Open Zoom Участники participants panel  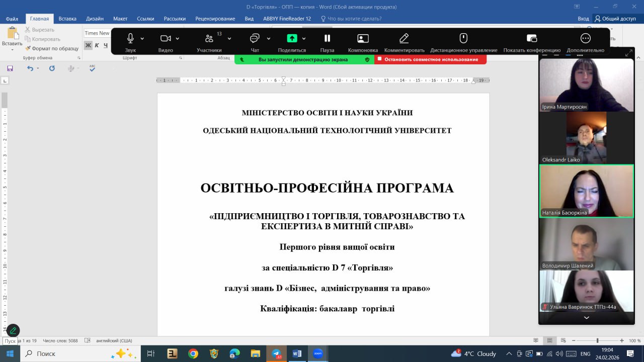click(x=209, y=39)
